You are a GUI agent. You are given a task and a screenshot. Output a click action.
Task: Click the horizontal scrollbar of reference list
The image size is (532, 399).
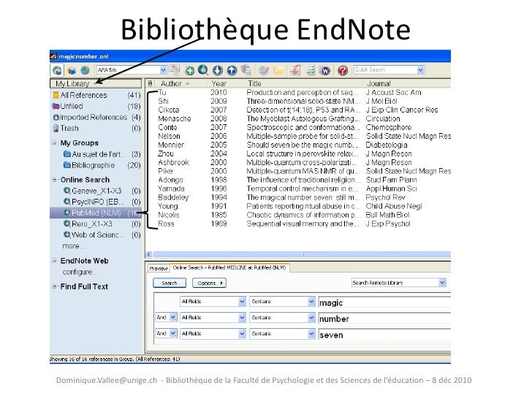(301, 254)
